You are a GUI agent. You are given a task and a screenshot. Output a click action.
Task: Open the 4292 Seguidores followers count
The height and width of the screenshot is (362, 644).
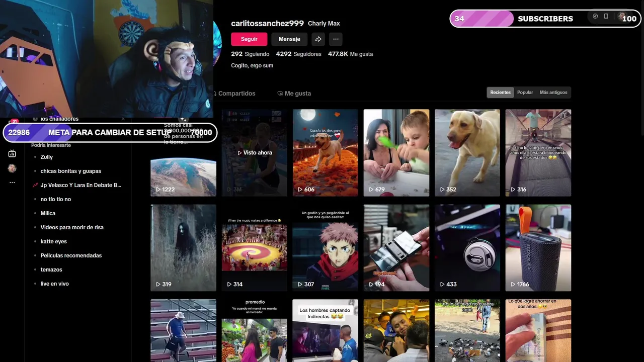click(298, 54)
